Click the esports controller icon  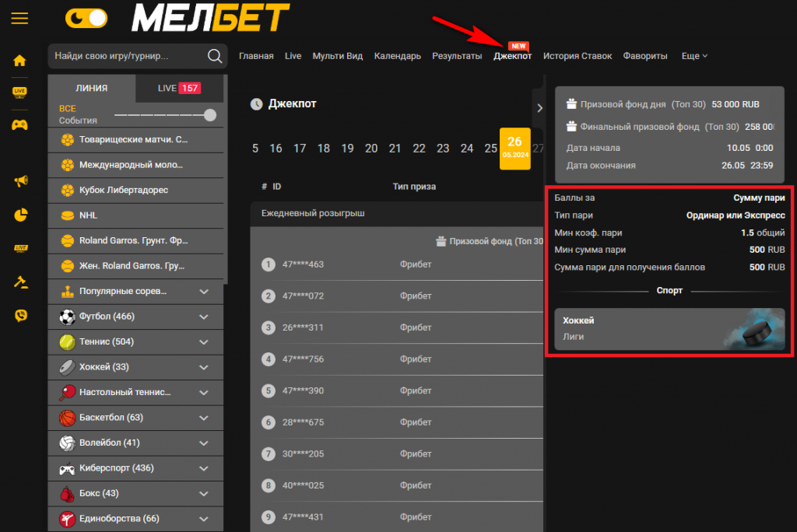click(x=67, y=468)
